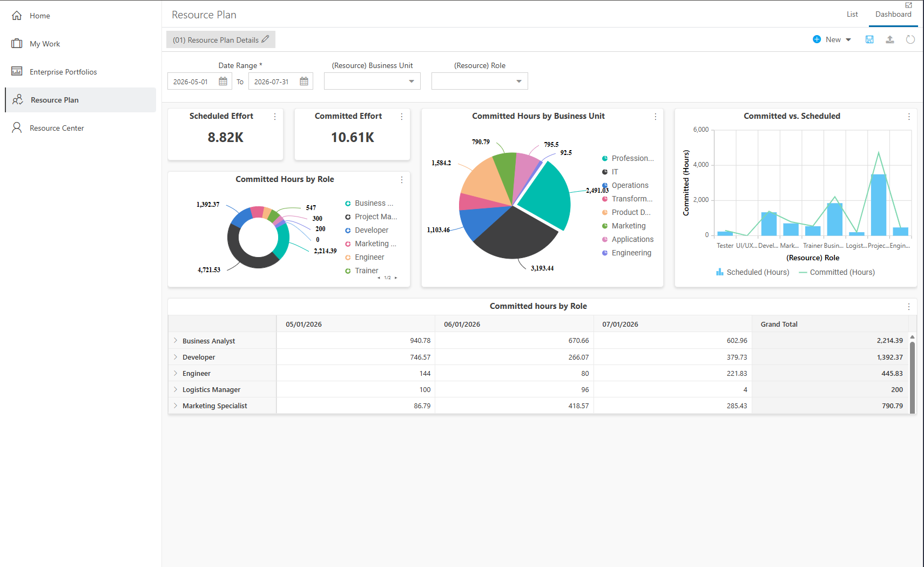Click the 10.61K Committed Effort value
Screen dimensions: 924x567
click(352, 138)
